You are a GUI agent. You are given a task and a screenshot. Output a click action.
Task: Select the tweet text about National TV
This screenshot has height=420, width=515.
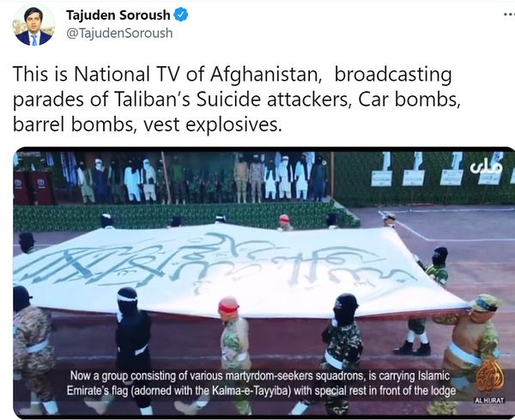237,99
